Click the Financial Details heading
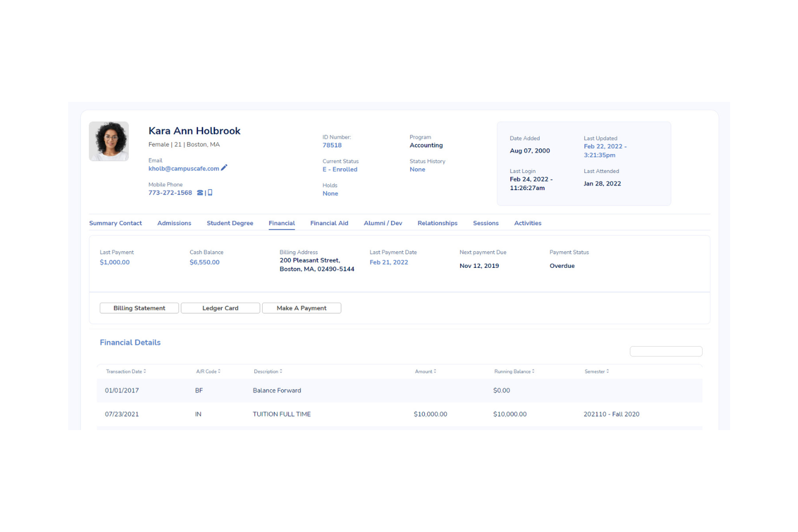Screen dimensions: 798x532 tap(130, 343)
